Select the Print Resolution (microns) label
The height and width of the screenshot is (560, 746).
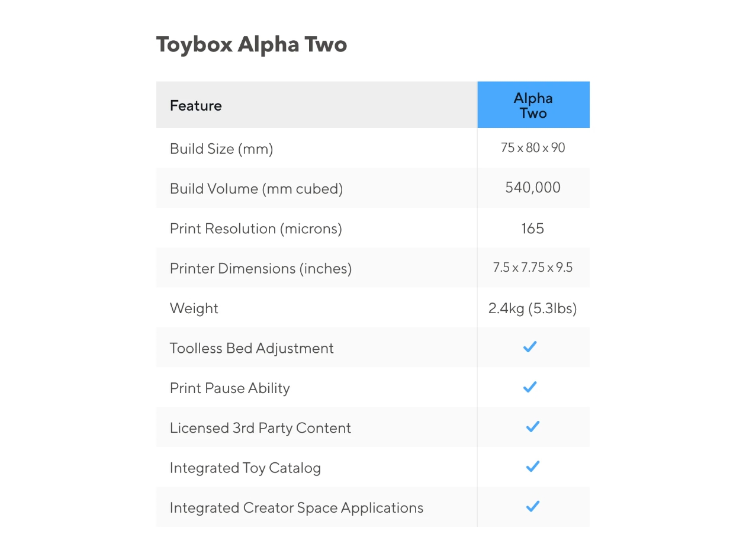click(x=256, y=228)
